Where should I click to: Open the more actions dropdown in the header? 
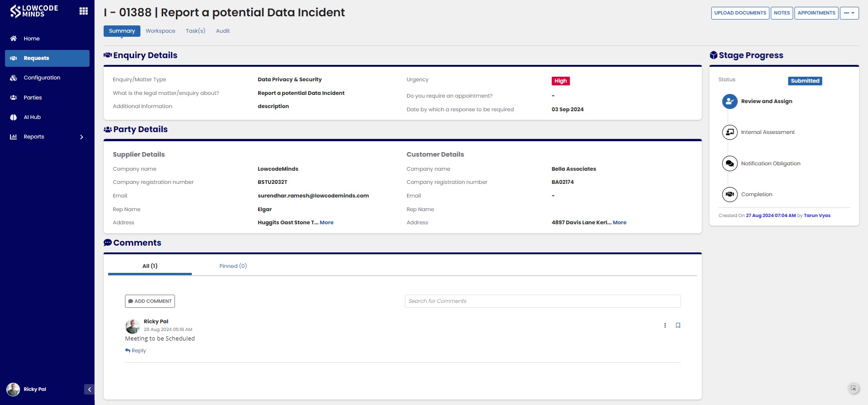tap(849, 13)
